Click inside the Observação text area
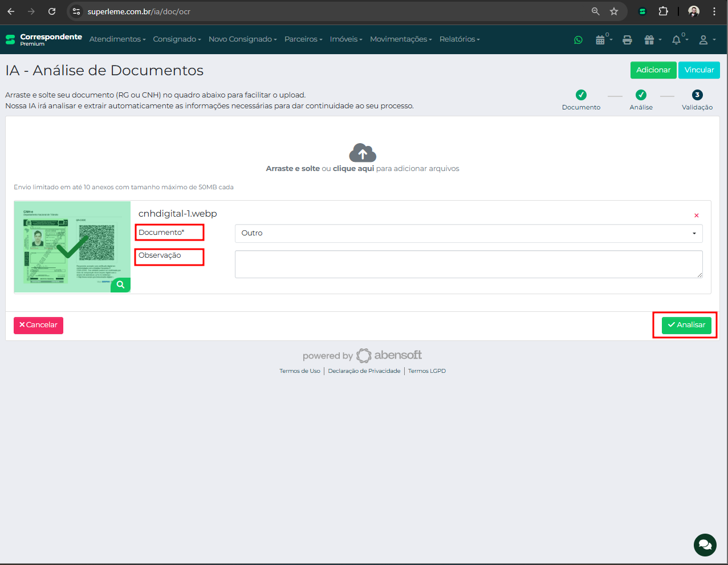The width and height of the screenshot is (728, 565). [468, 264]
